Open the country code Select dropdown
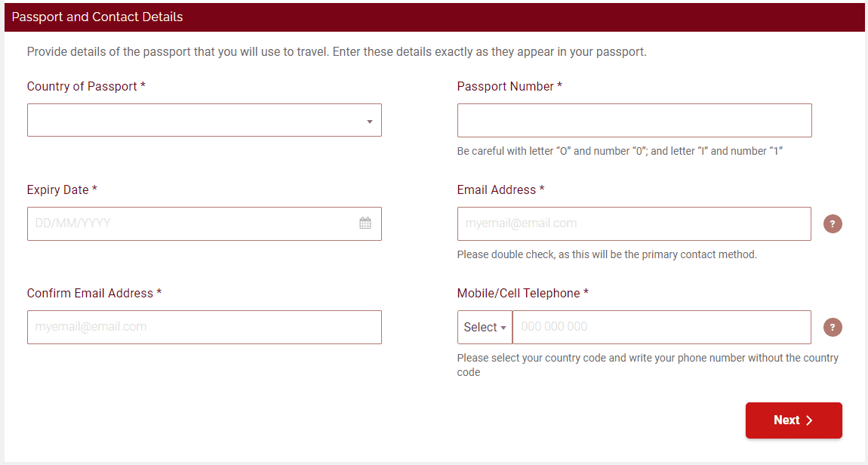This screenshot has height=465, width=868. [x=484, y=327]
